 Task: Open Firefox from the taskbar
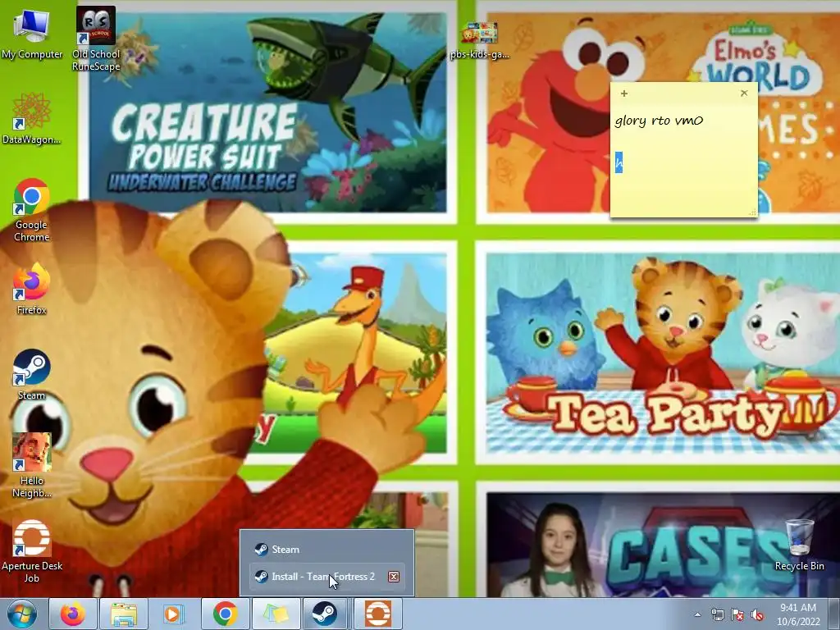pyautogui.click(x=73, y=614)
